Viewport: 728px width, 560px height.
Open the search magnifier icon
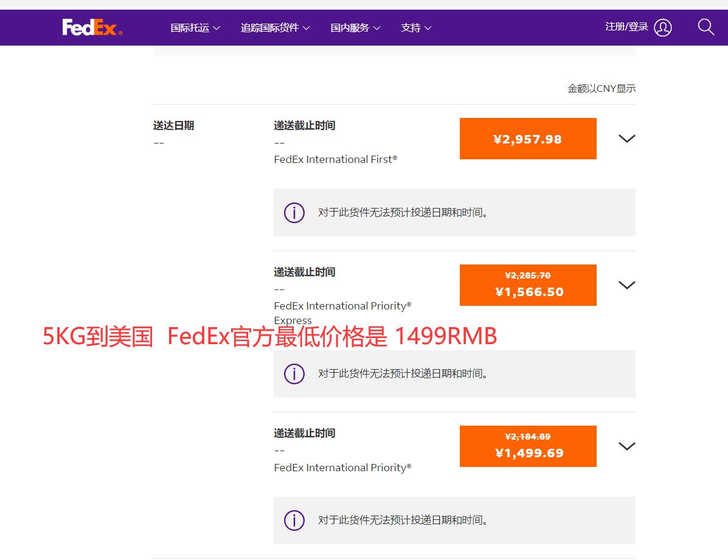coord(705,27)
